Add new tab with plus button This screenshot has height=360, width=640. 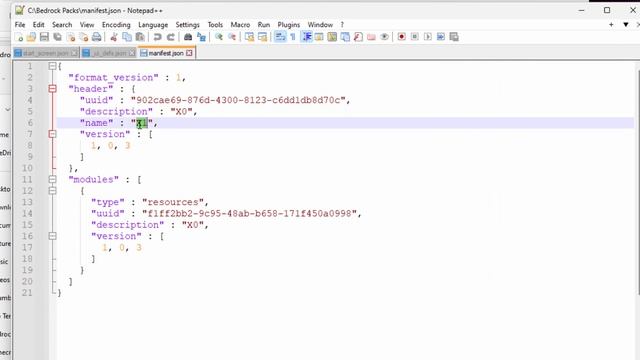pyautogui.click(x=611, y=25)
